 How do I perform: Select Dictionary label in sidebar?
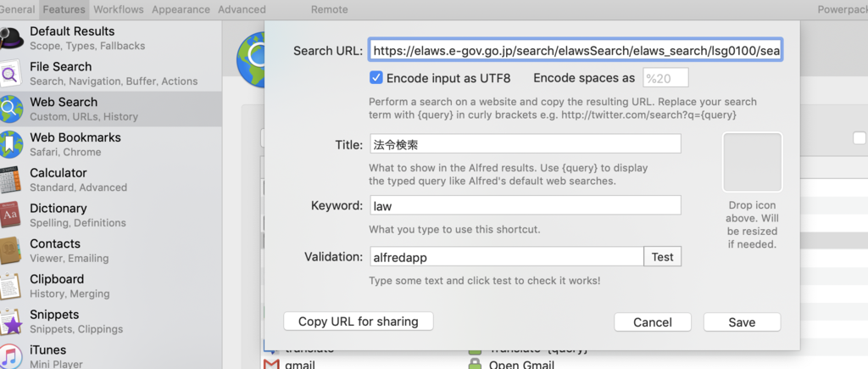(58, 209)
